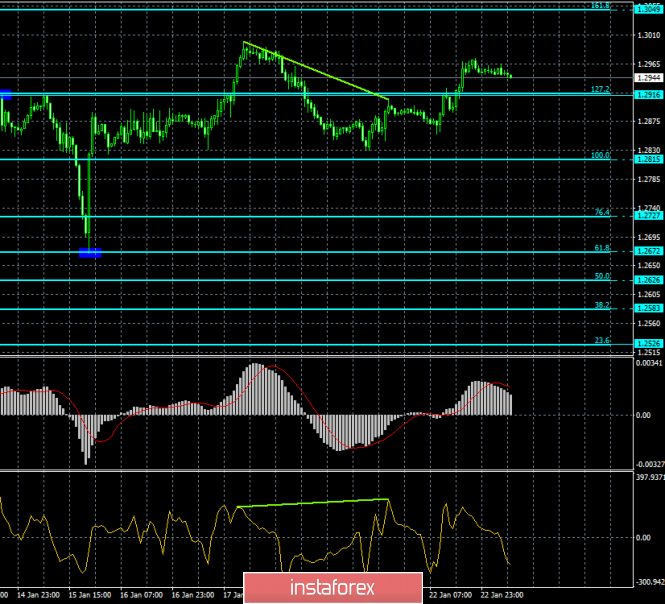Click the 1.2526 cyan price tag

(x=647, y=343)
